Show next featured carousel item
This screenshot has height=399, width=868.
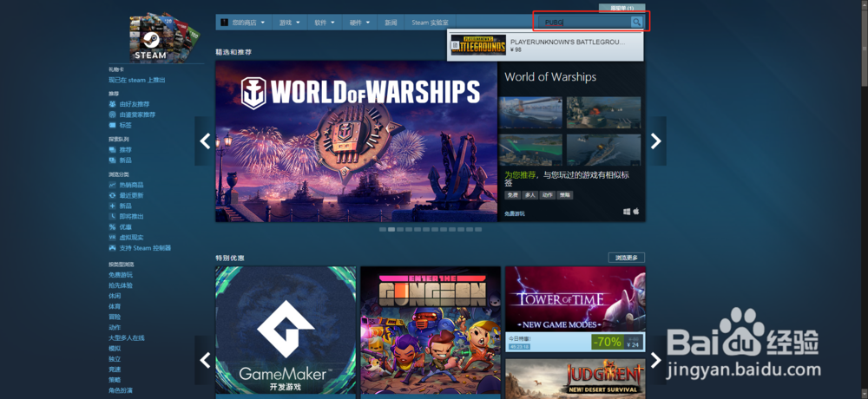click(x=656, y=141)
